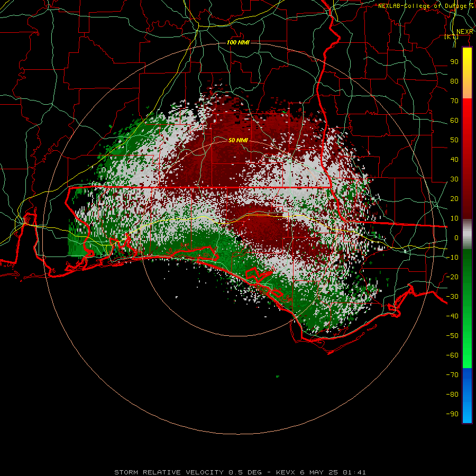Click the -20 value on velocity scale

tap(452, 277)
